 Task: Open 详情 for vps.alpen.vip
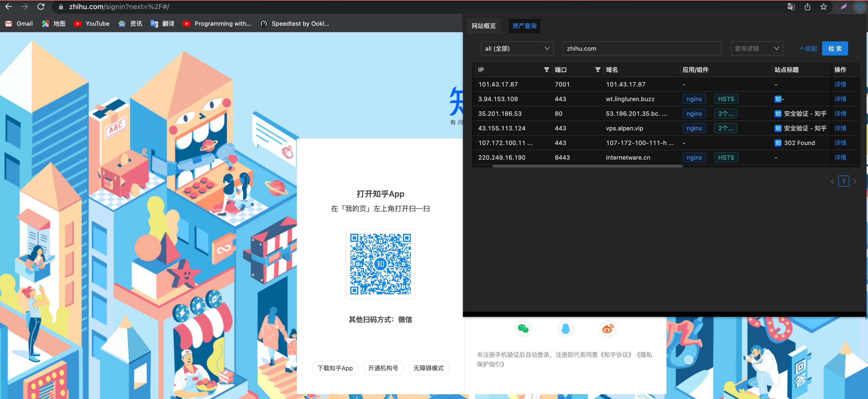[840, 128]
